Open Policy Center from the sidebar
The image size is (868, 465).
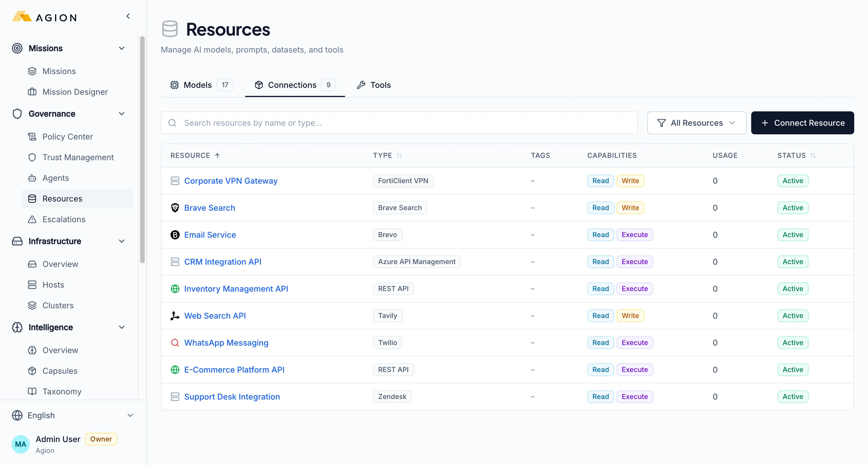(x=67, y=136)
